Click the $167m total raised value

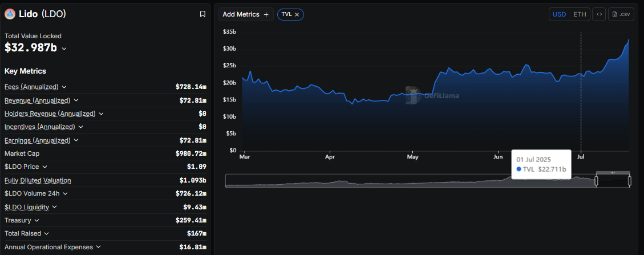pyautogui.click(x=196, y=234)
